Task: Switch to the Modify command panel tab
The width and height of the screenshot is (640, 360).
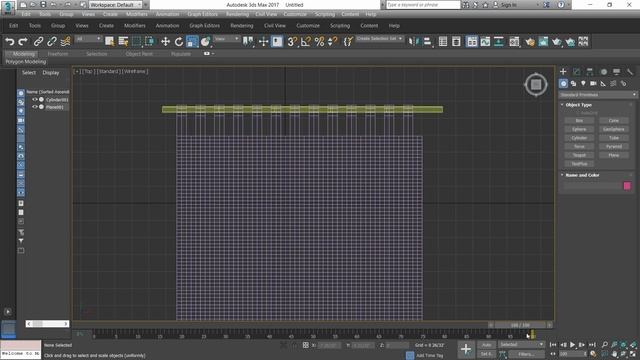Action: 576,72
